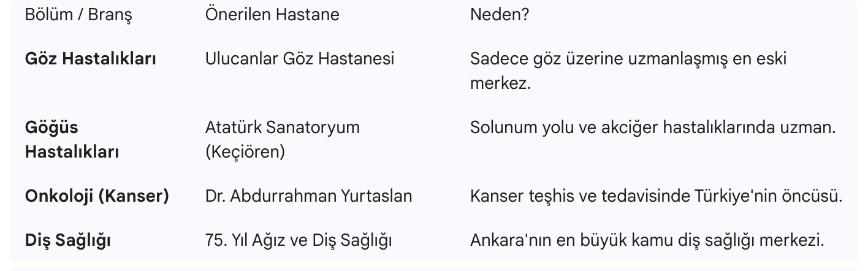Select the "Önerilen Hastane" column header
Screen dimensions: 868x271
272,14
